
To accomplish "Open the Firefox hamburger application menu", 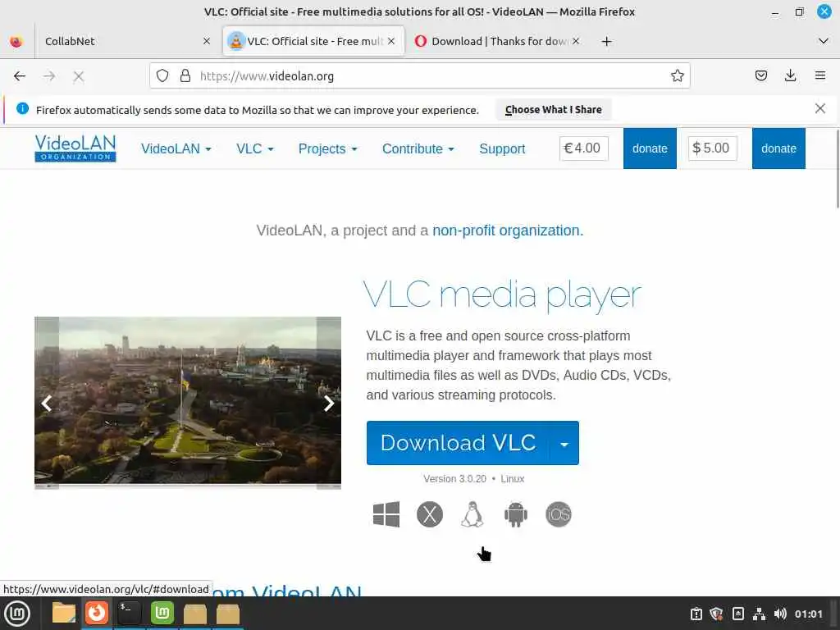I will [x=820, y=75].
